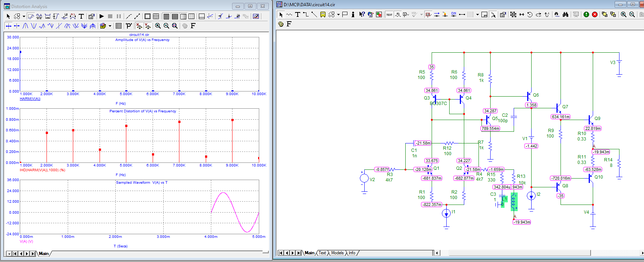Select the diagonal wire line tool
This screenshot has width=644, height=262.
(314, 14)
